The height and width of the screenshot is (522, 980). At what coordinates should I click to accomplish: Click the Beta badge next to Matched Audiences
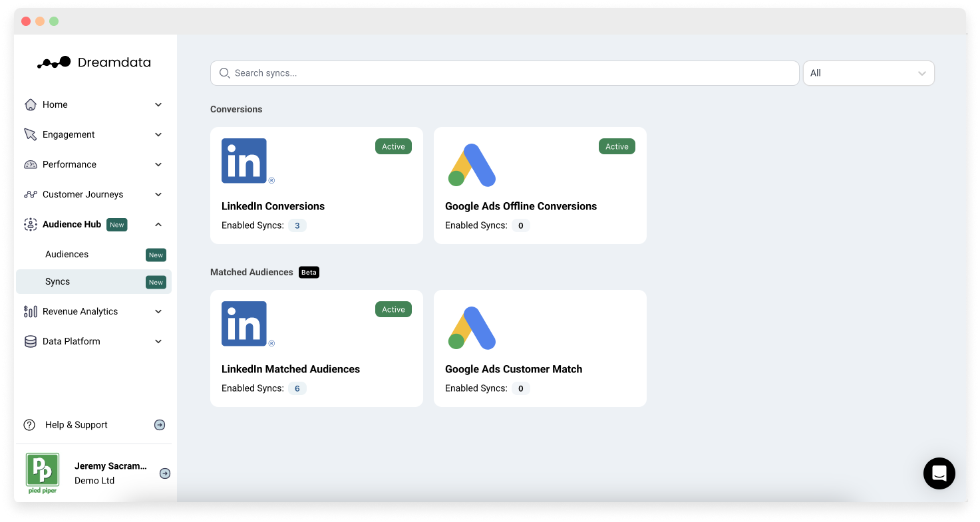(x=309, y=272)
